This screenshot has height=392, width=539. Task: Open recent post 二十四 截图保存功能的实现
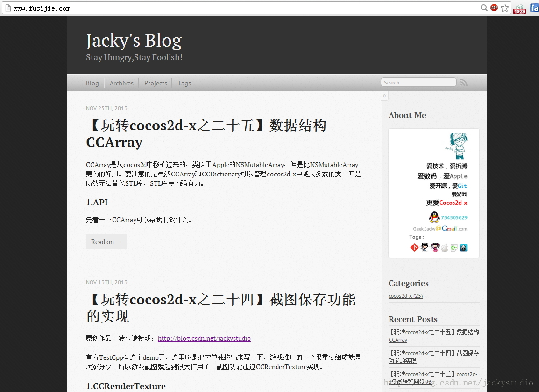(433, 357)
